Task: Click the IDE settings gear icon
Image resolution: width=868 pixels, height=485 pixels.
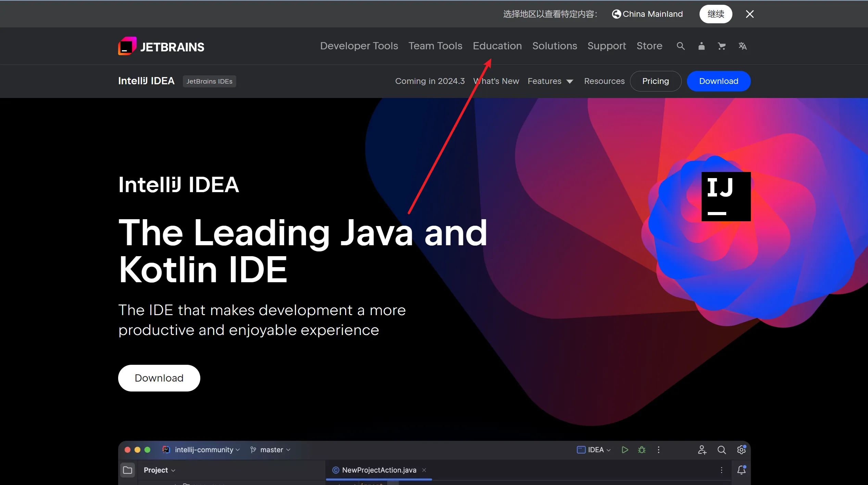Action: tap(741, 450)
